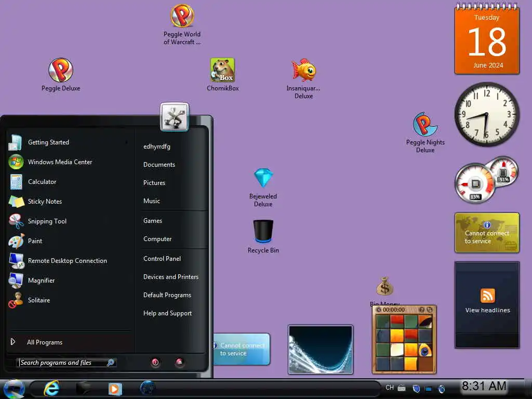
Task: Select the Bejeweled Deluxe diamond icon
Action: (263, 187)
